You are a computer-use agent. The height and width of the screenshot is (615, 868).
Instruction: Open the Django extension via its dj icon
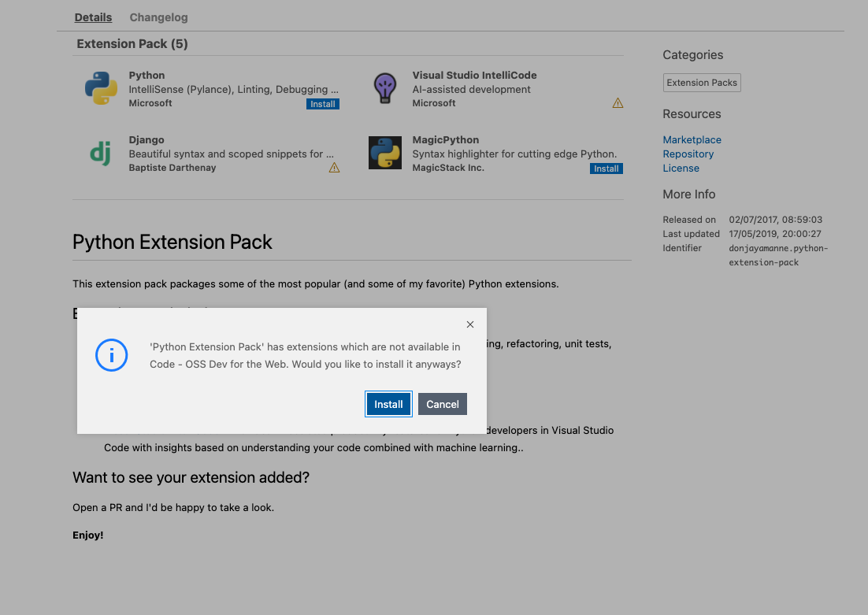point(102,153)
